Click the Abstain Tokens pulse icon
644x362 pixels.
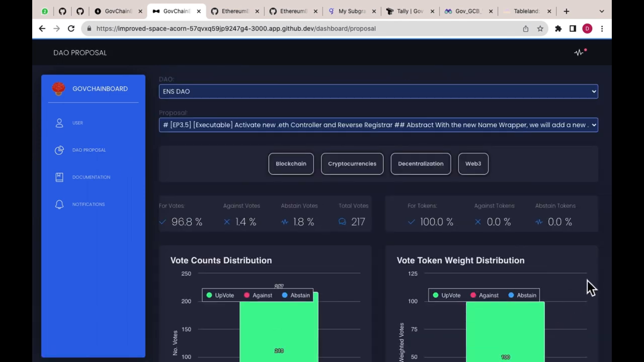pos(539,222)
